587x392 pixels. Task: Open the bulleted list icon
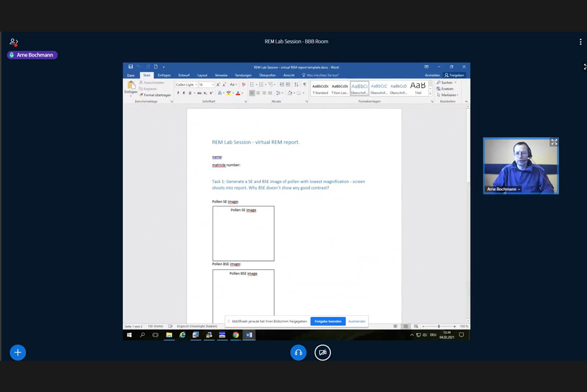pyautogui.click(x=252, y=84)
